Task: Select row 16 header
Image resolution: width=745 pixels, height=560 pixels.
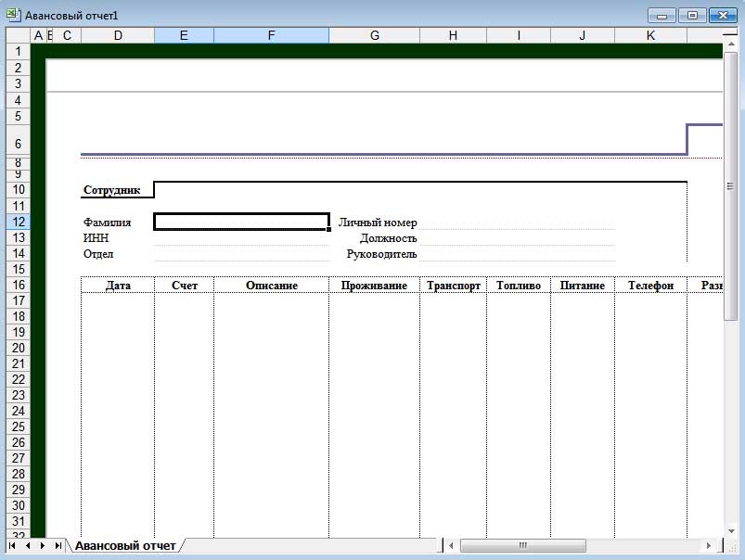Action: point(18,285)
